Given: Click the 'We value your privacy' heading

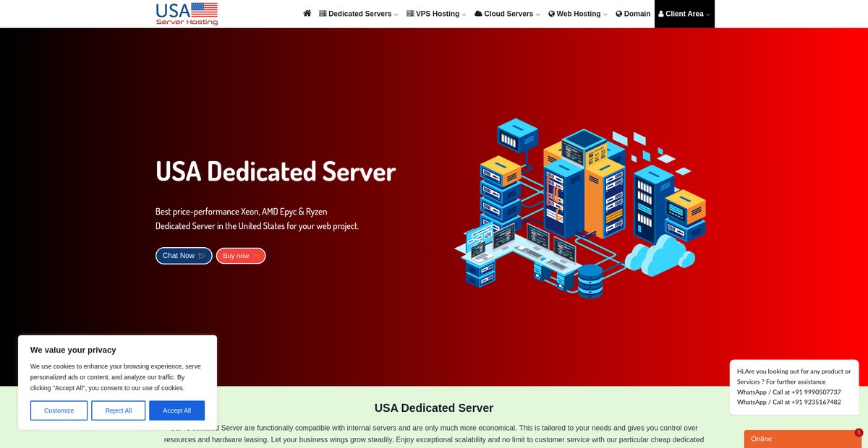Looking at the screenshot, I should (73, 350).
